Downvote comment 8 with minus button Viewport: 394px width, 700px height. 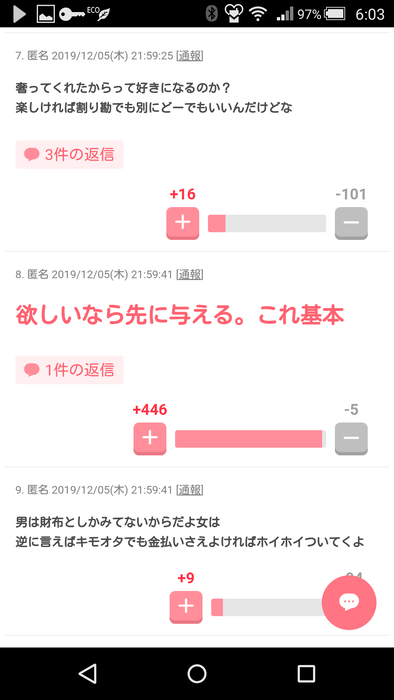click(351, 439)
